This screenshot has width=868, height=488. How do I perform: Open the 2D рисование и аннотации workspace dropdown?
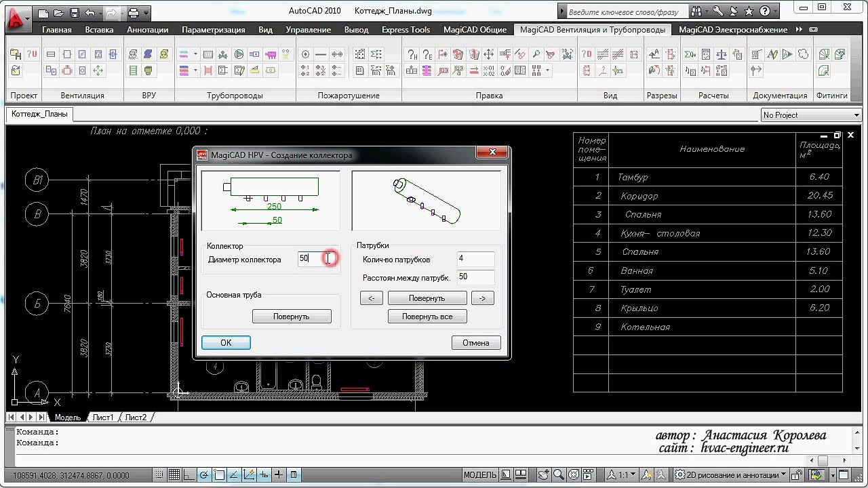[x=731, y=475]
